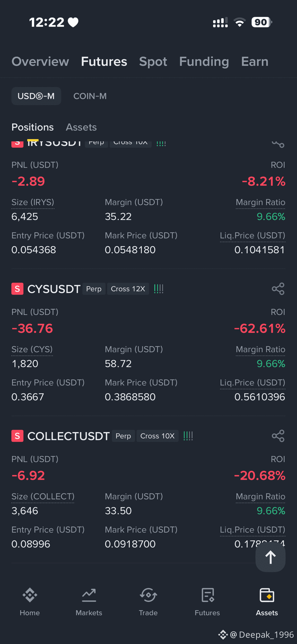Image resolution: width=297 pixels, height=644 pixels.
Task: Tap CYSUSDT risk level bars indicator
Action: [159, 289]
